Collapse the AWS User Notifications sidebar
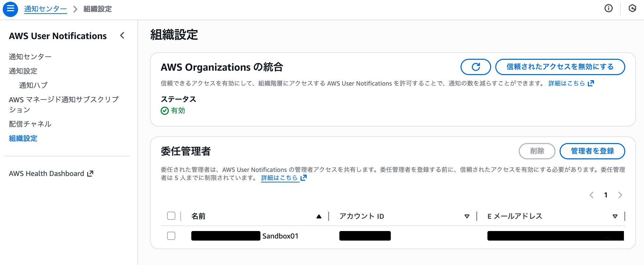Image resolution: width=644 pixels, height=265 pixels. (x=122, y=35)
